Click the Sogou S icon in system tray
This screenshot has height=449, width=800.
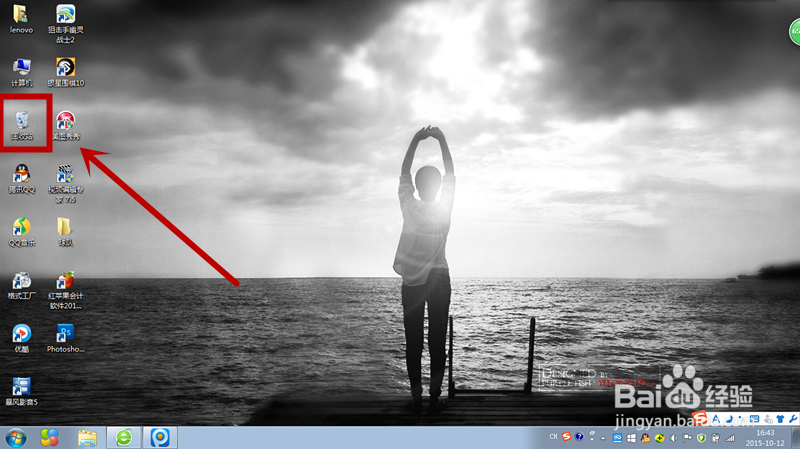pos(566,437)
